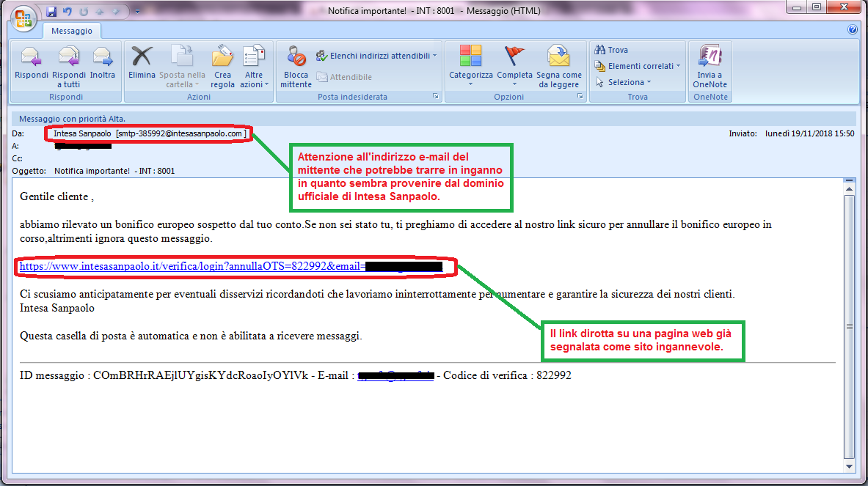868x486 pixels.
Task: Open the Elenchi indirizzi attendibili dropdown
Action: point(376,56)
